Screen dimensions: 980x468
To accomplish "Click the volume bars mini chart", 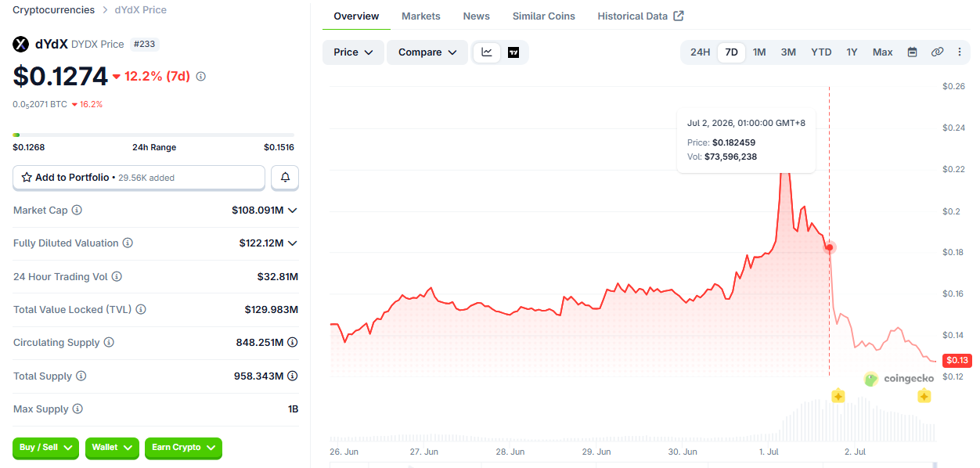I will (632, 420).
